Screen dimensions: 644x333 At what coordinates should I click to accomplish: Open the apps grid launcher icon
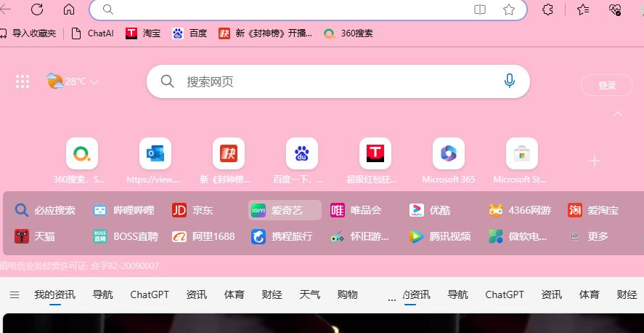click(23, 81)
